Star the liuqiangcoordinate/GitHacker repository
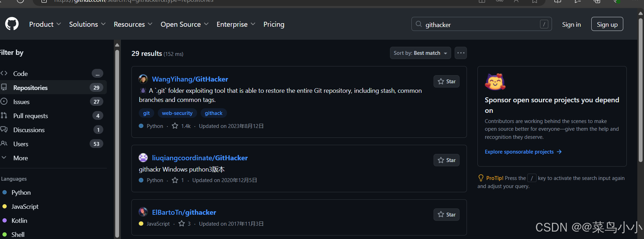Screen dimensions: 644x239 446,160
